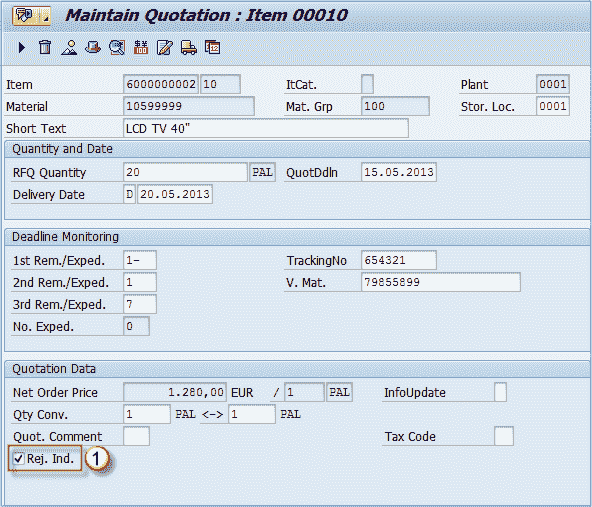Focus the TrackingNo input field
This screenshot has height=507, width=592.
point(399,260)
